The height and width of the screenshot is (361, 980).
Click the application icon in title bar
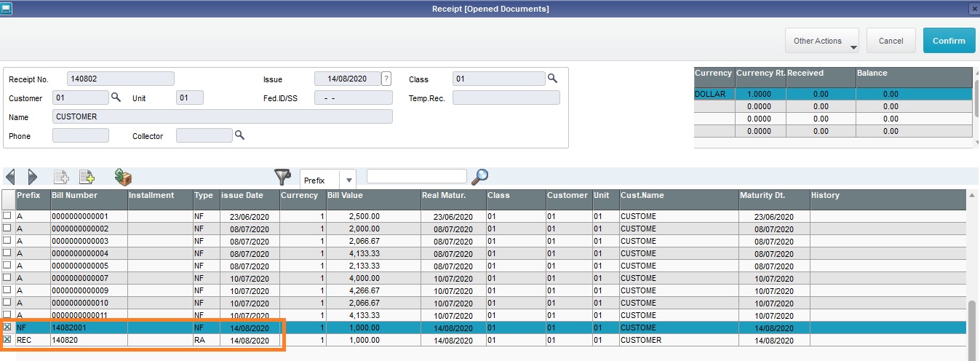[7, 8]
